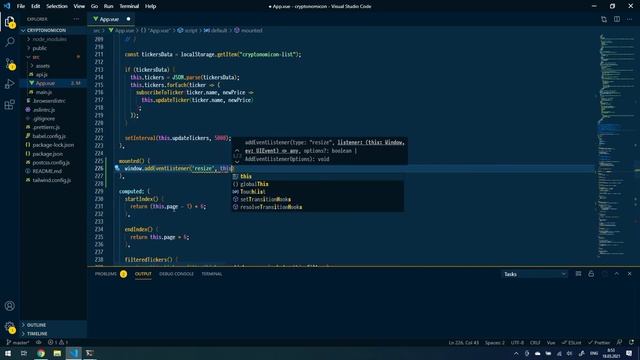Select the App.vue editor tab
Viewport: 640px width, 360px height.
point(111,19)
